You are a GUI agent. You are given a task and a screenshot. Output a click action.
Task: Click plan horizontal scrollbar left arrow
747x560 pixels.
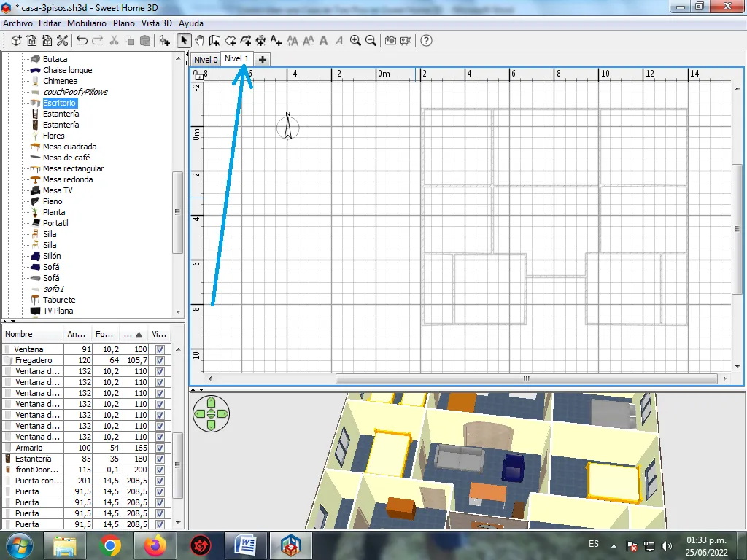pyautogui.click(x=210, y=378)
